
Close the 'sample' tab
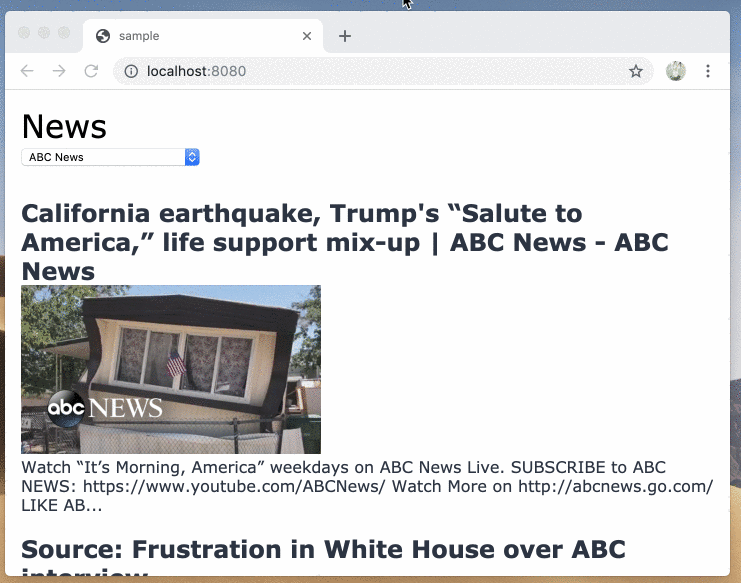307,36
